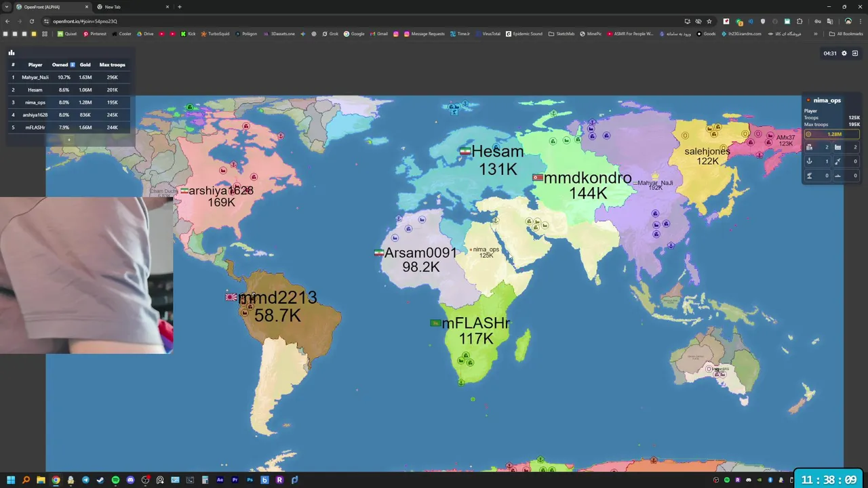Image resolution: width=868 pixels, height=488 pixels.
Task: Click mFLASHr player row in leaderboard
Action: coord(68,127)
